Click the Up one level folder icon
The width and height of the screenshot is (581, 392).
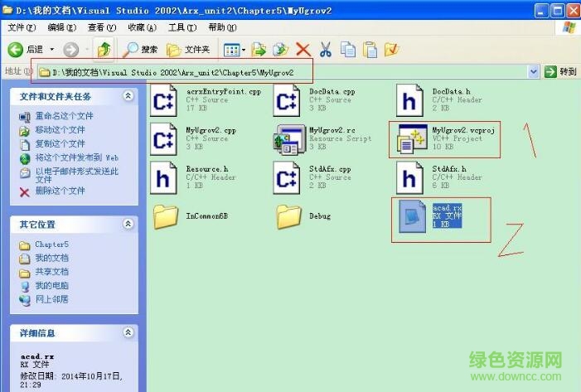[104, 50]
